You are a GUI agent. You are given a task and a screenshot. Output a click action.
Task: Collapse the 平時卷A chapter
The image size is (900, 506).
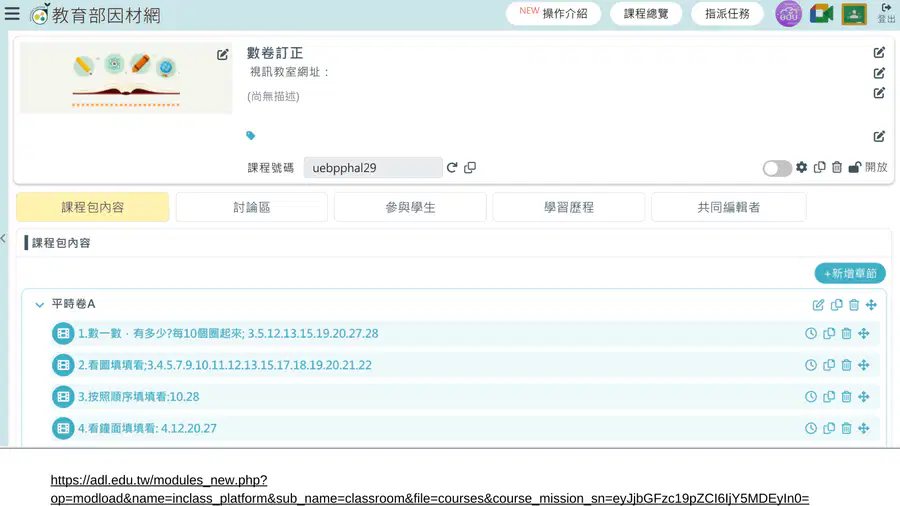coord(40,305)
